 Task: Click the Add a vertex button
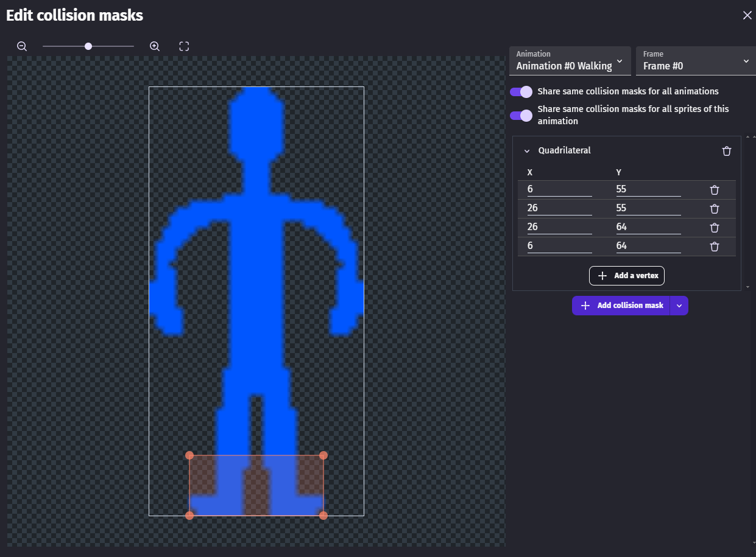[x=627, y=276]
